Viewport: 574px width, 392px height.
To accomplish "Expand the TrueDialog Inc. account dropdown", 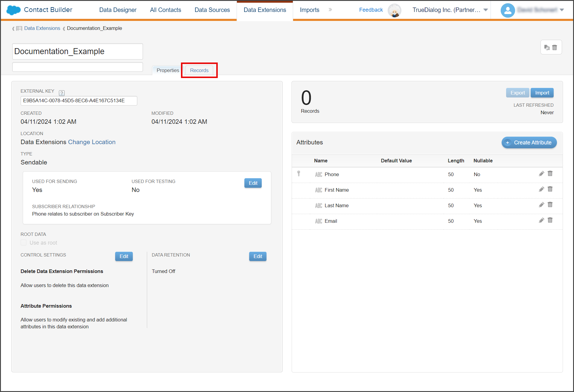I will pyautogui.click(x=486, y=10).
